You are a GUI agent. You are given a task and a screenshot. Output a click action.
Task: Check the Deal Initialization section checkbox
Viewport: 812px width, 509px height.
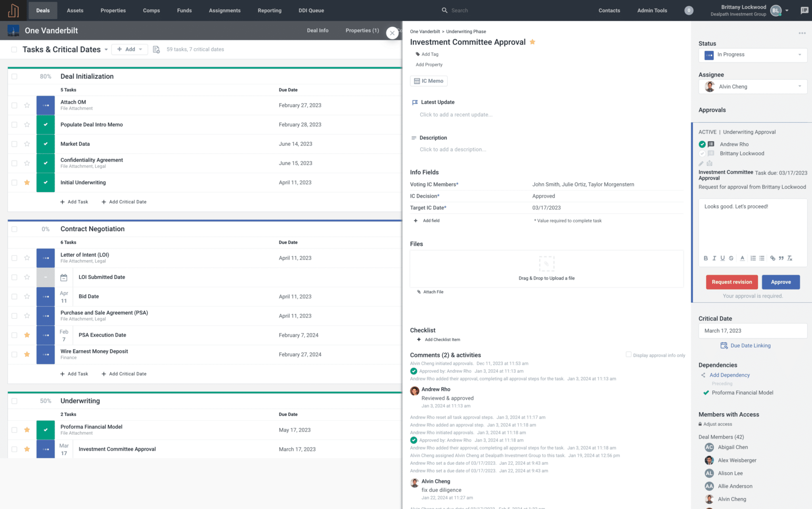click(14, 76)
